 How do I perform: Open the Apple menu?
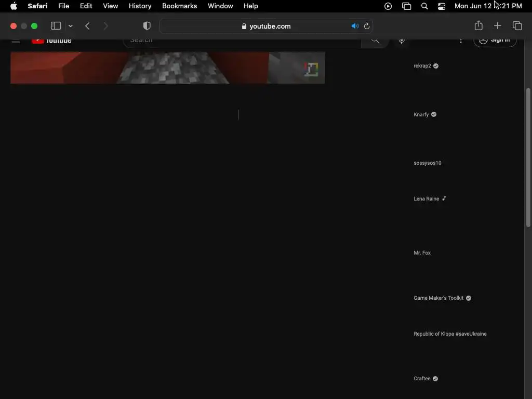pos(14,6)
